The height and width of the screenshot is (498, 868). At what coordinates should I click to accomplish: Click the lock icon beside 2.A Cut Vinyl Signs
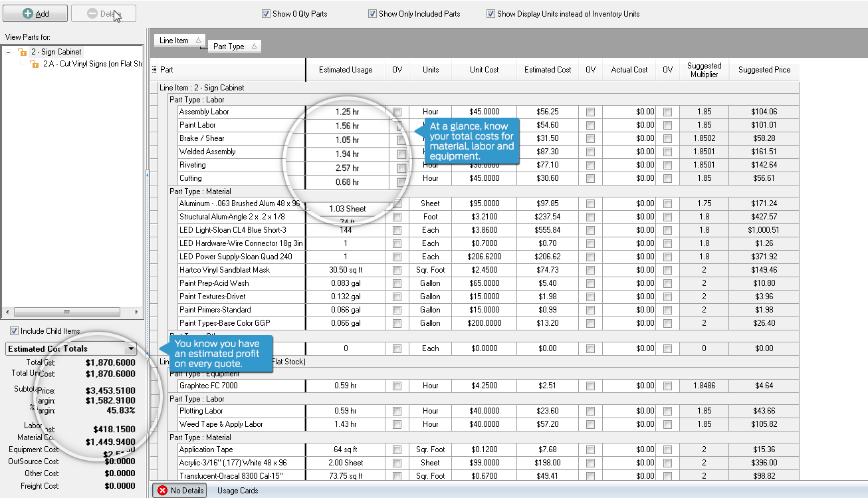coord(34,64)
